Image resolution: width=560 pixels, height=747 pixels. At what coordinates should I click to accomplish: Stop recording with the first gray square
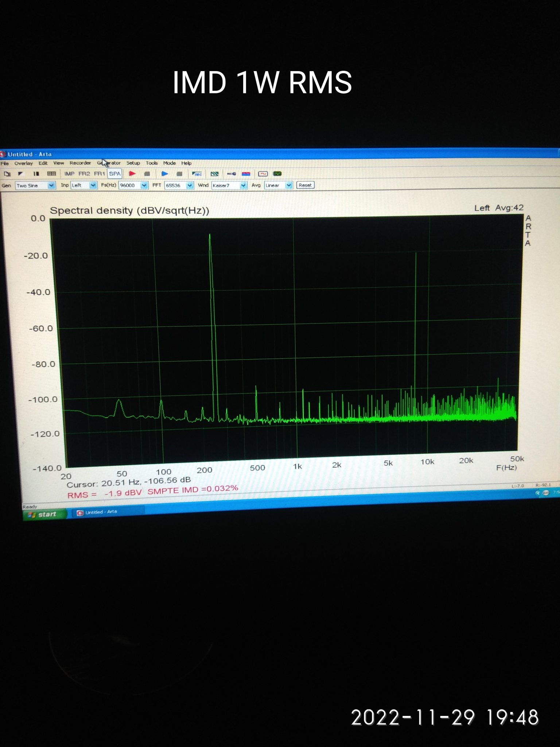click(x=147, y=174)
